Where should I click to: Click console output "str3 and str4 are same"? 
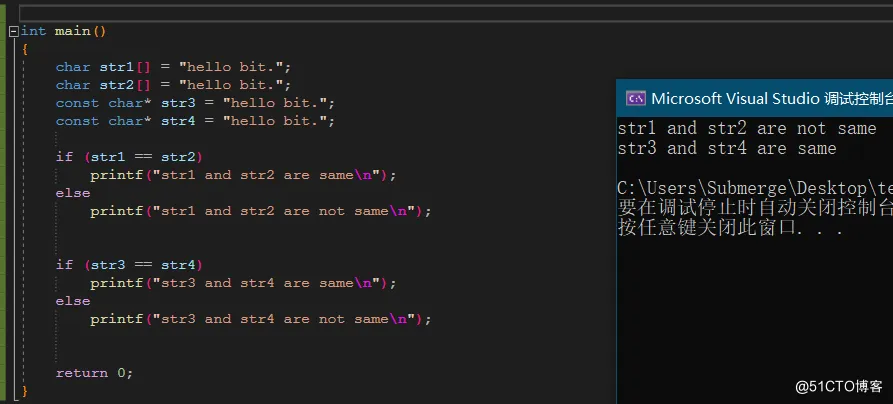click(x=727, y=149)
